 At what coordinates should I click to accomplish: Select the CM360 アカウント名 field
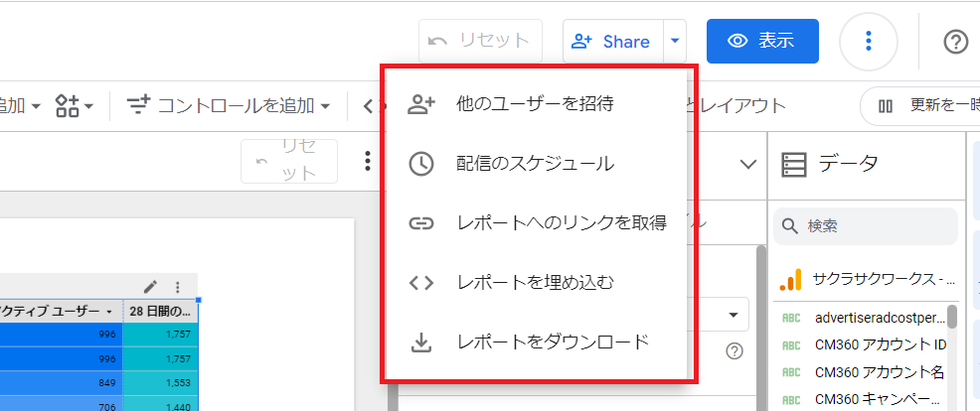click(863, 372)
